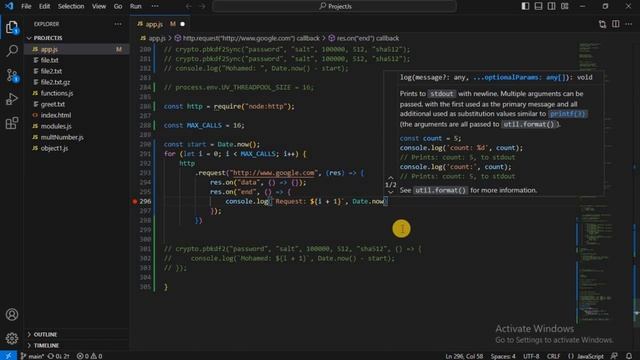640x360 pixels.
Task: Open modules.js in the Explorer
Action: point(77,126)
